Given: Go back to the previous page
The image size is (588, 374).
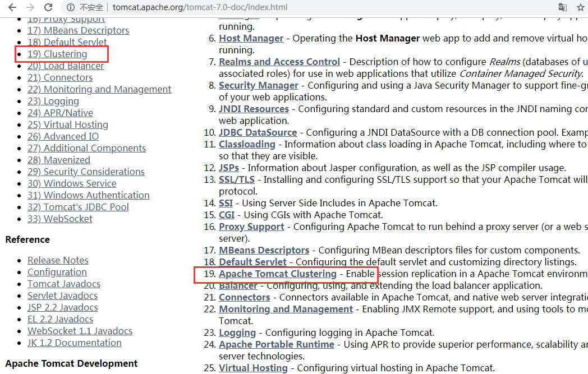Looking at the screenshot, I should click(x=12, y=7).
